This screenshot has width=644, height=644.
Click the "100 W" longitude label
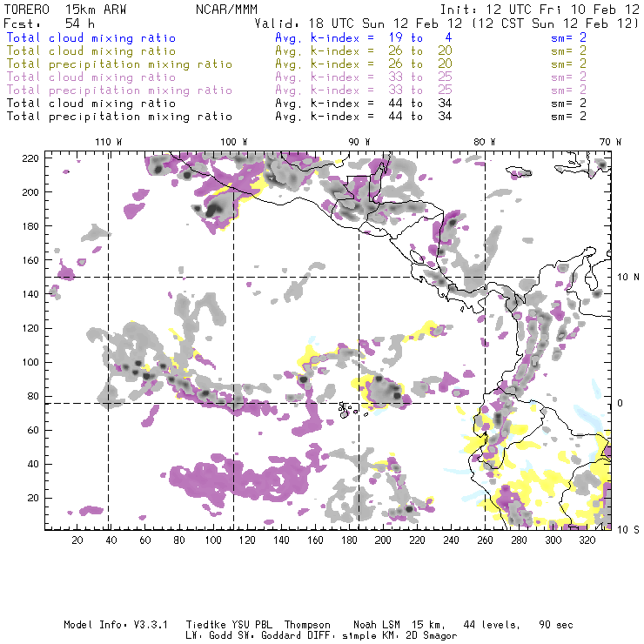coord(234,142)
